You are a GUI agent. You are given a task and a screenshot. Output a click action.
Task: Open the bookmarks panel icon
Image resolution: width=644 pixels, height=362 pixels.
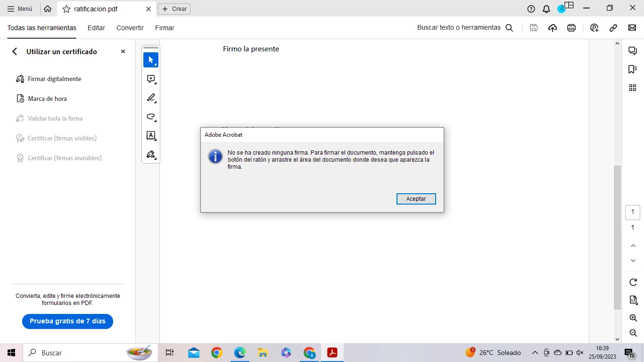click(x=633, y=69)
